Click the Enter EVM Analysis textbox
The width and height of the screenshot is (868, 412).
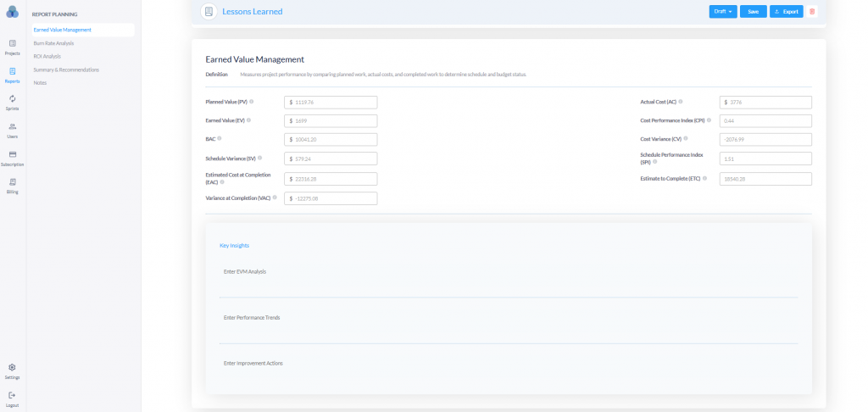[x=509, y=280]
